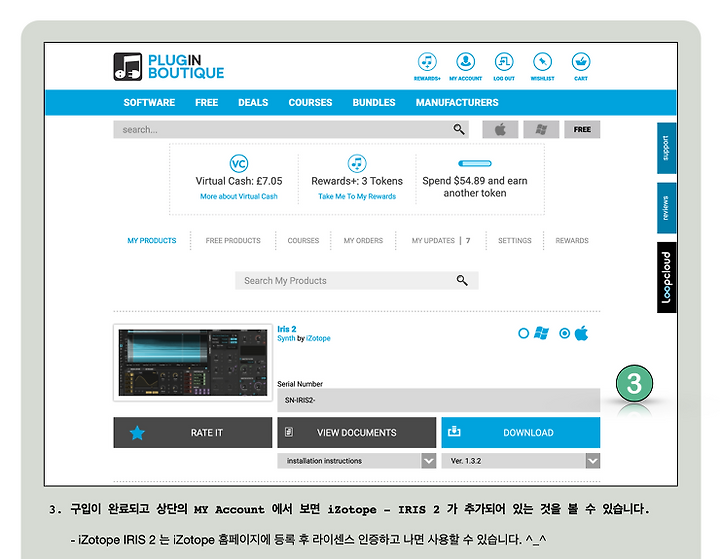Open the Deals menu
Image resolution: width=720 pixels, height=559 pixels.
(253, 102)
